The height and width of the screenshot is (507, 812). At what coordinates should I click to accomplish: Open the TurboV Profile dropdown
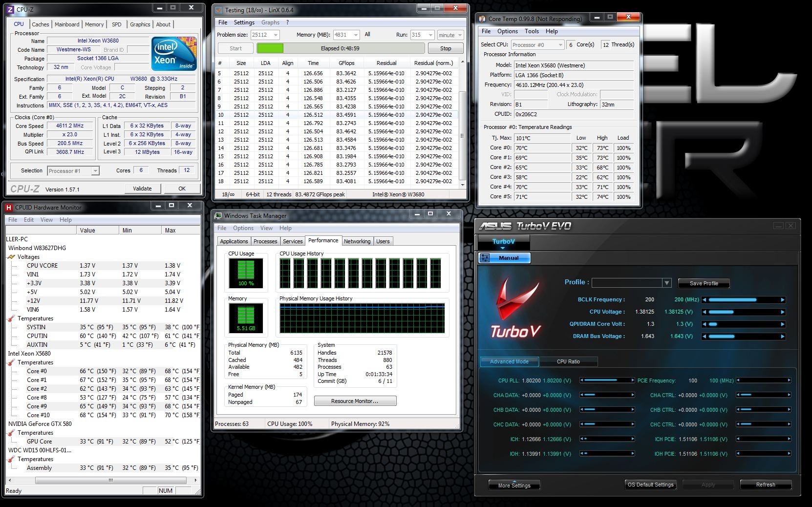point(666,283)
